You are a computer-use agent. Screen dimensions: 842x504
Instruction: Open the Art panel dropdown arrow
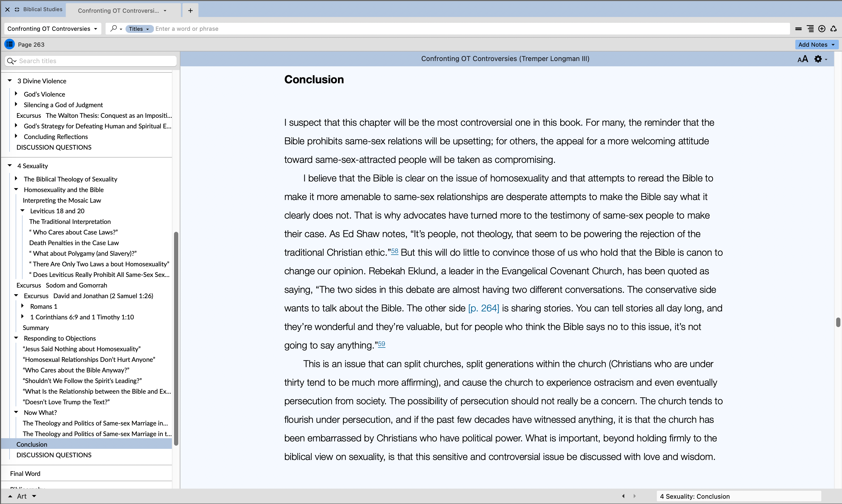(x=34, y=496)
